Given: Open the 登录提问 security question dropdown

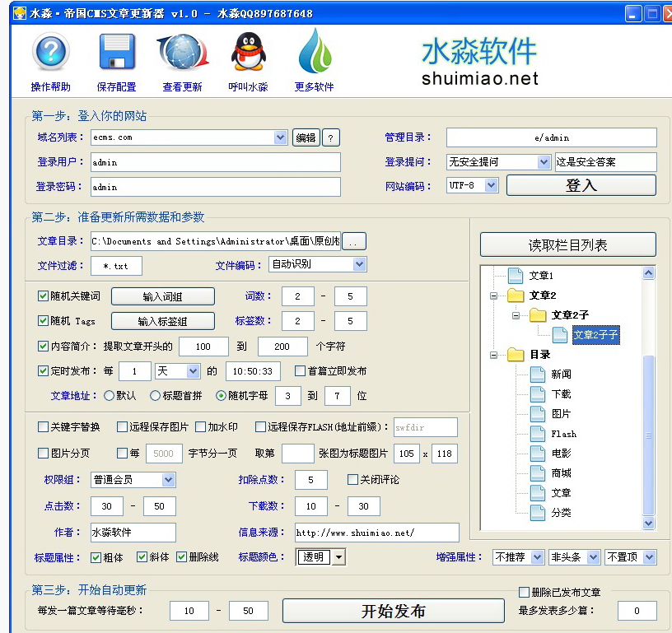Looking at the screenshot, I should click(544, 162).
